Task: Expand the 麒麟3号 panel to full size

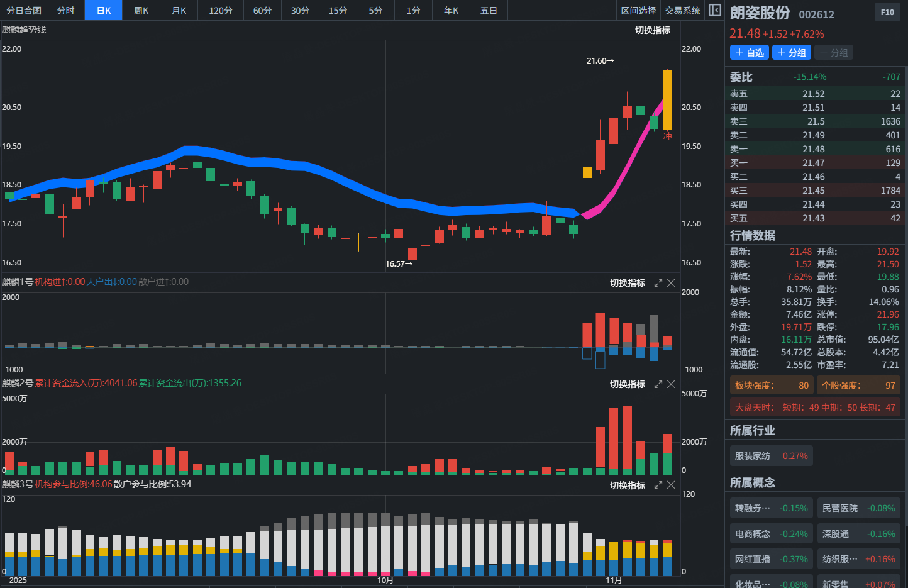Action: [658, 485]
